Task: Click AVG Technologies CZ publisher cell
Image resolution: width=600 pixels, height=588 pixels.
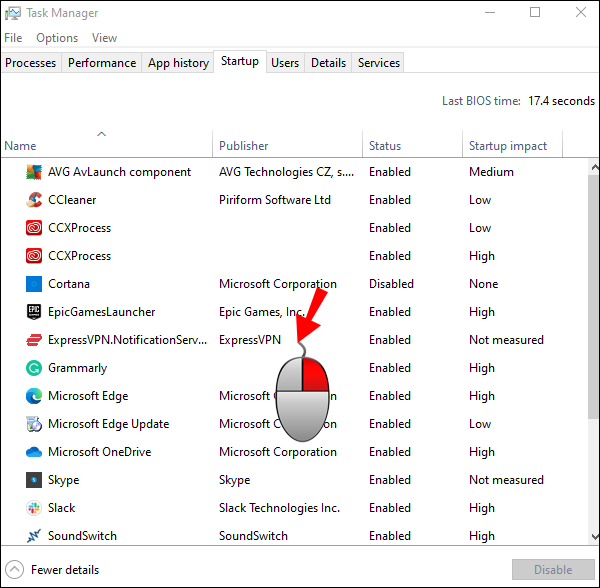Action: (x=286, y=172)
